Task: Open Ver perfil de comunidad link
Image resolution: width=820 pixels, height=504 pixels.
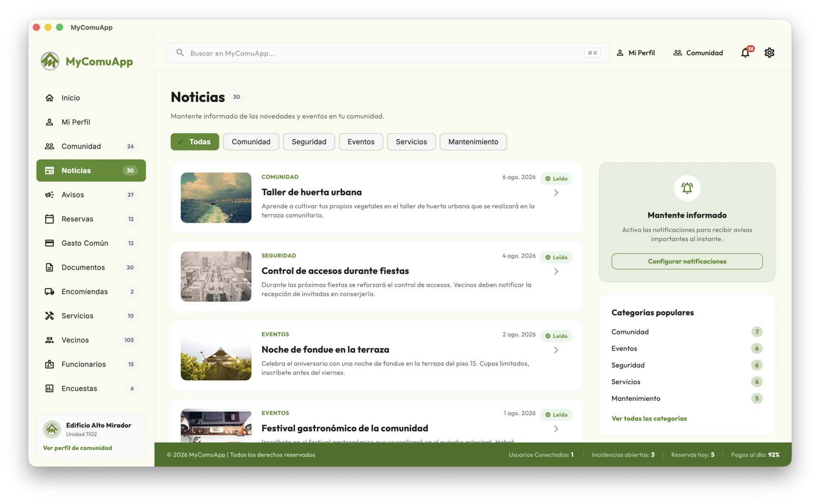Action: coord(77,448)
